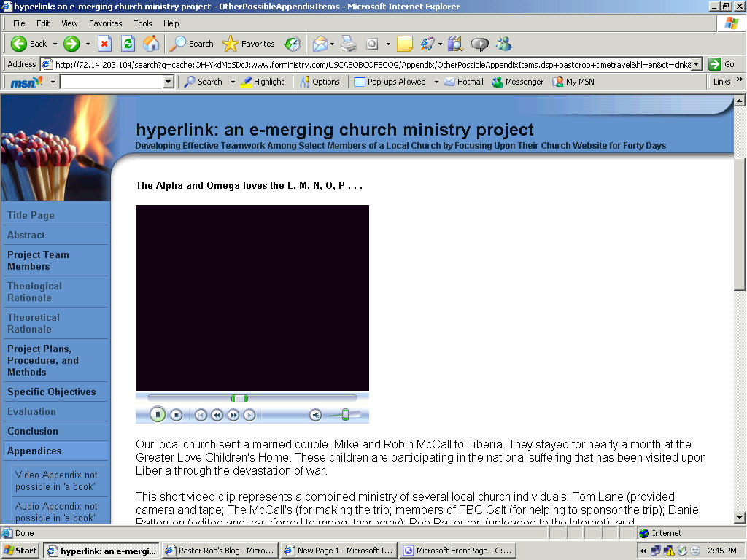Open the Tools menu
Screen dimensions: 747x560
(143, 23)
